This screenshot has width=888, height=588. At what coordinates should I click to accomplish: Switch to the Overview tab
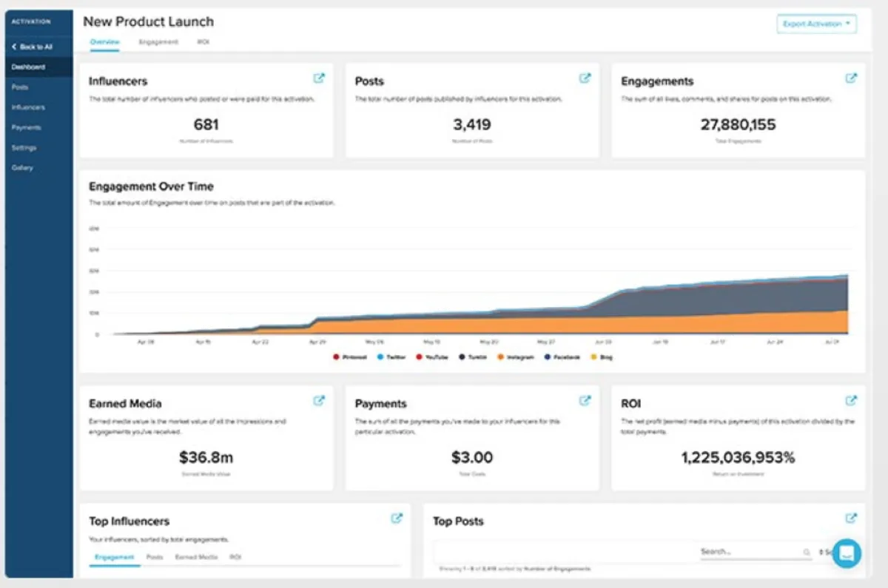pos(104,42)
